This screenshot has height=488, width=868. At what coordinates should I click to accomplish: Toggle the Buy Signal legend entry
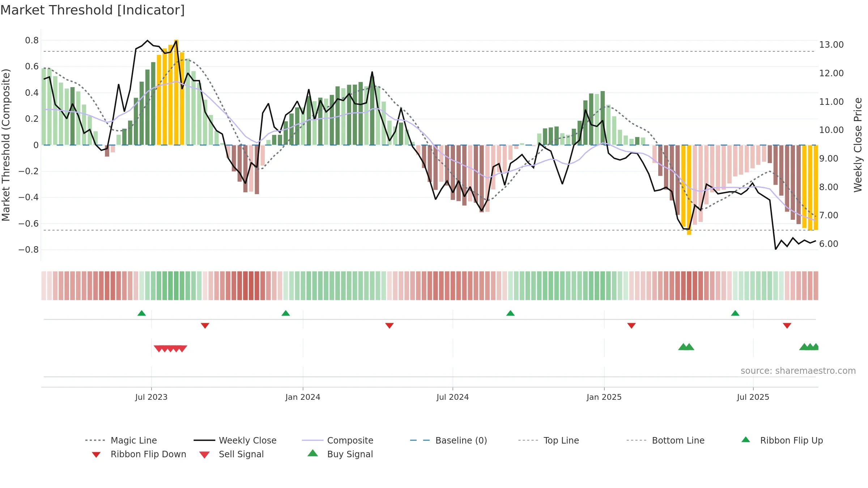click(340, 454)
